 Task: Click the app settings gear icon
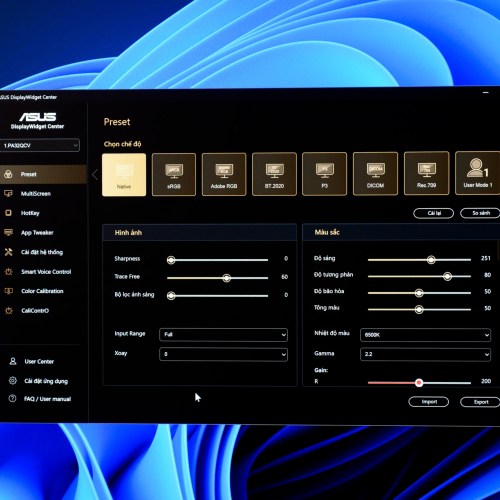click(x=13, y=380)
